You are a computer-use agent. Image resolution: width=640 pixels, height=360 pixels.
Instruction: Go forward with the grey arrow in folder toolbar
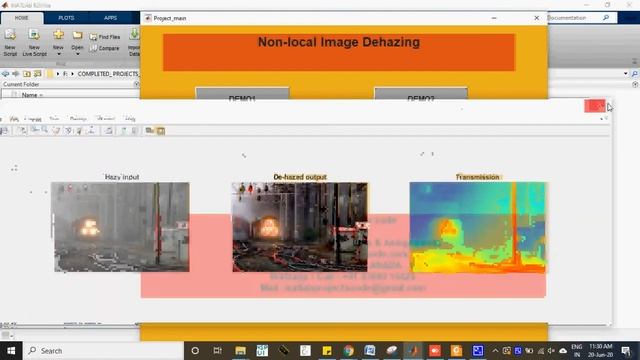16,74
